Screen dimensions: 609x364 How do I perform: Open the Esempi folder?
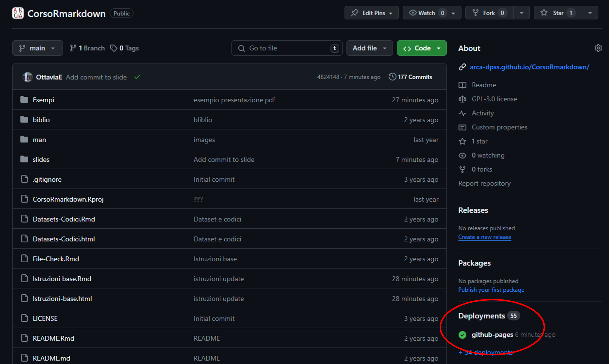pyautogui.click(x=43, y=100)
